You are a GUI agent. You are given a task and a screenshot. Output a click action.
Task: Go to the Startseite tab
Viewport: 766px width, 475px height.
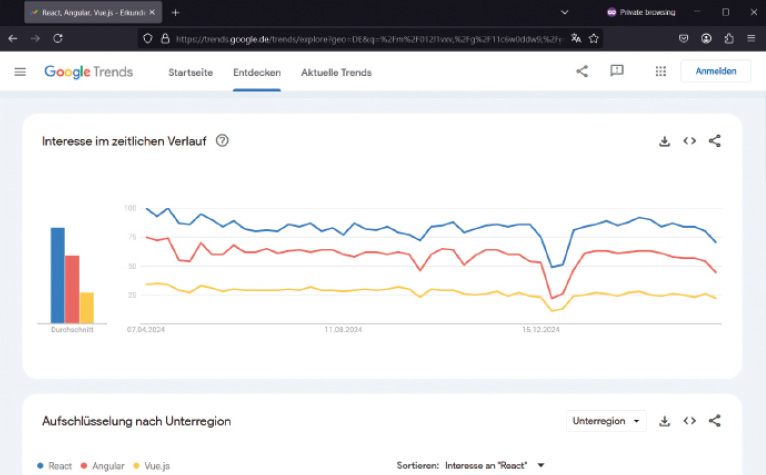click(x=191, y=72)
